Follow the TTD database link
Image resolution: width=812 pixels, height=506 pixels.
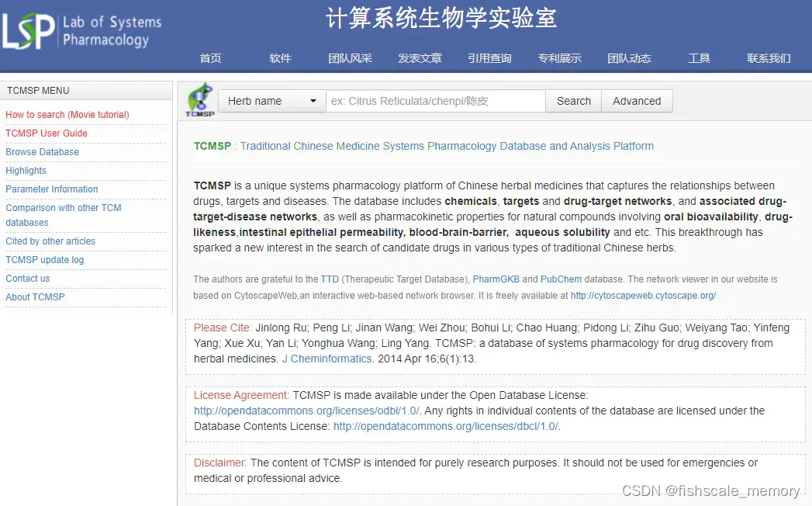(x=330, y=279)
